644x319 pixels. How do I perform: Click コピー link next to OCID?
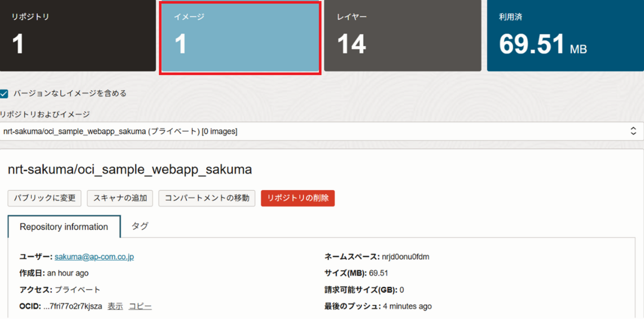coord(140,306)
